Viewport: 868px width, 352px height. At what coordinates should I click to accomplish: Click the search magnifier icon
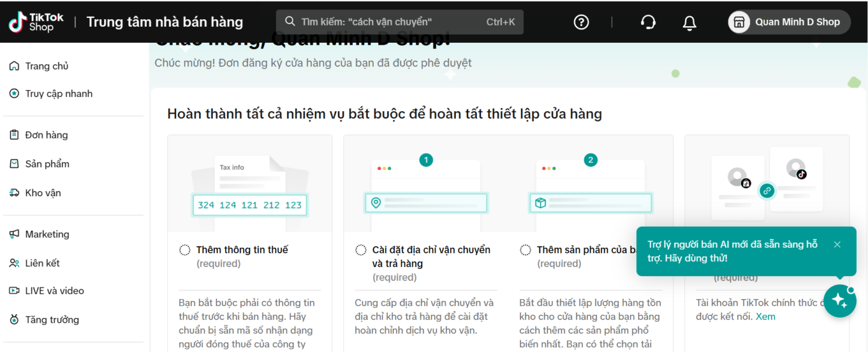click(290, 22)
